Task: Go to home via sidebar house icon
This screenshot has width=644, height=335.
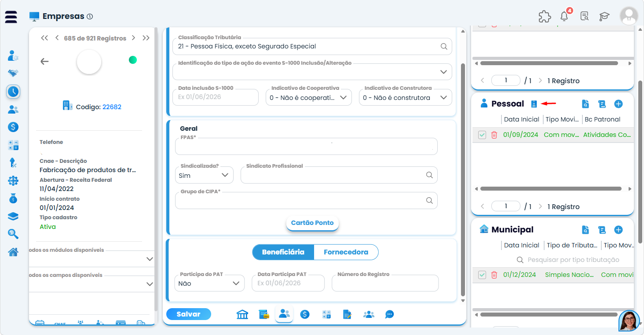Action: (x=13, y=252)
